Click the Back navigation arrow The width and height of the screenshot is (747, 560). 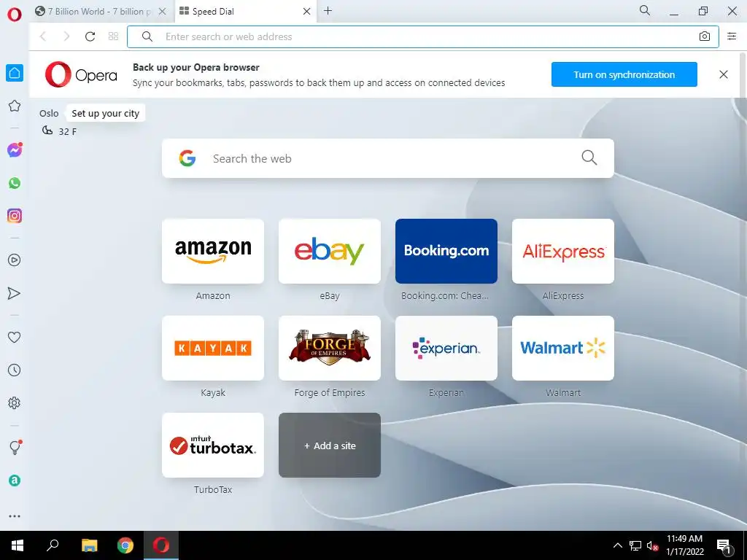43,36
